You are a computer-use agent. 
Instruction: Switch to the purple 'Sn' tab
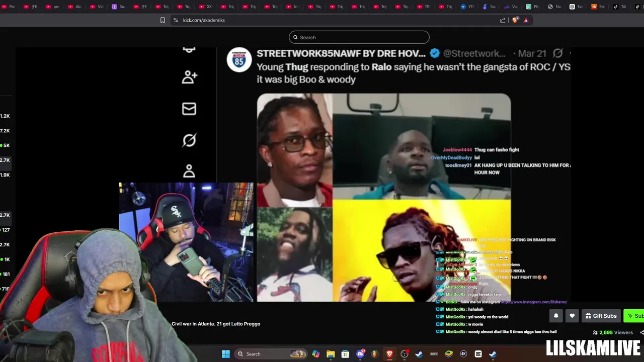pyautogui.click(x=118, y=7)
